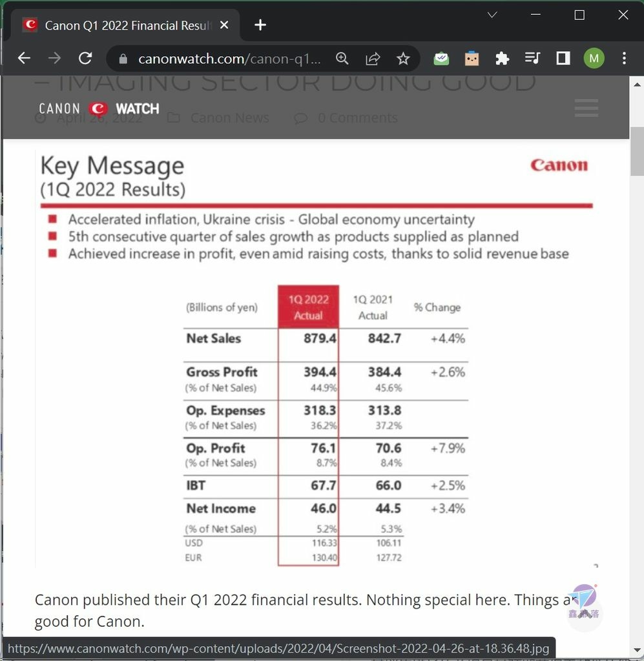The image size is (644, 661).
Task: Maximize the browser window
Action: coord(579,15)
